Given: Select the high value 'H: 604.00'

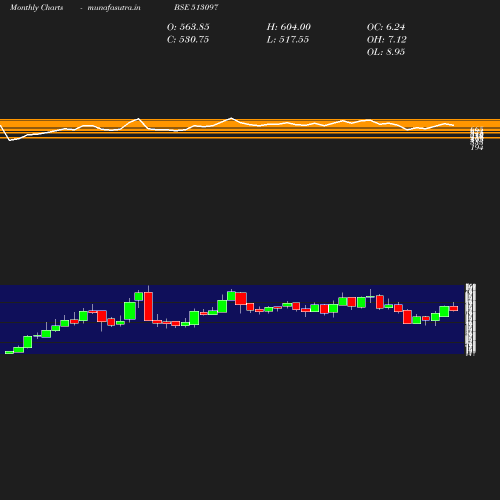Looking at the screenshot, I should [x=288, y=27].
